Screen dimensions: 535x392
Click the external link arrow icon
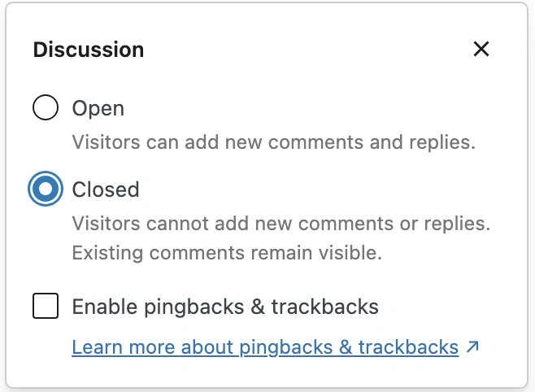472,347
